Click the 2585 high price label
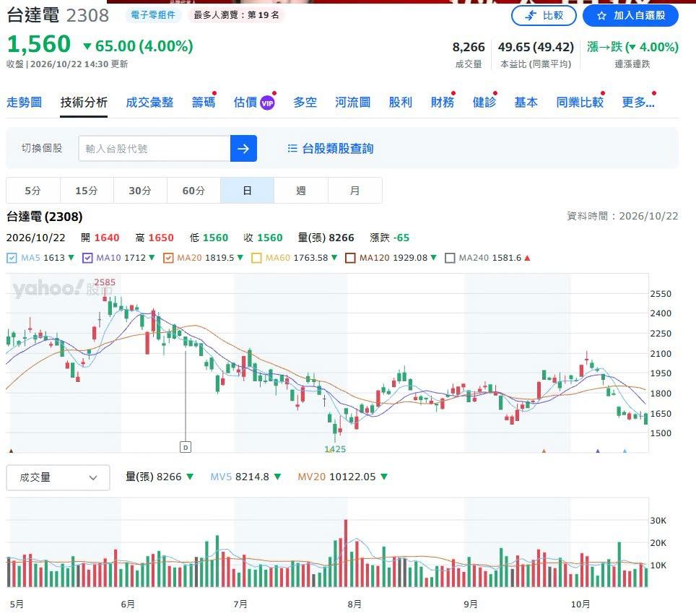Screen dimensions: 696x616 (105, 282)
